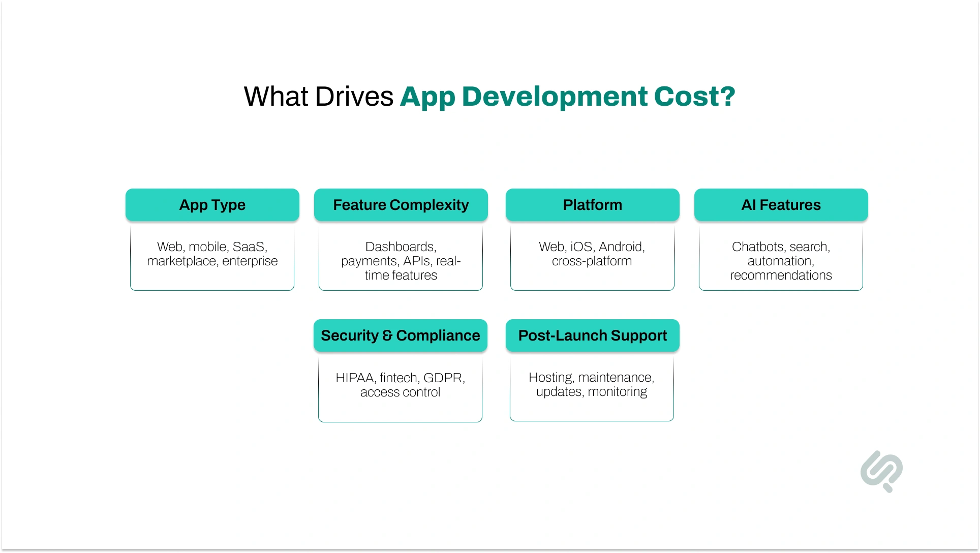
Task: Select the AI Features header card
Action: 781,205
